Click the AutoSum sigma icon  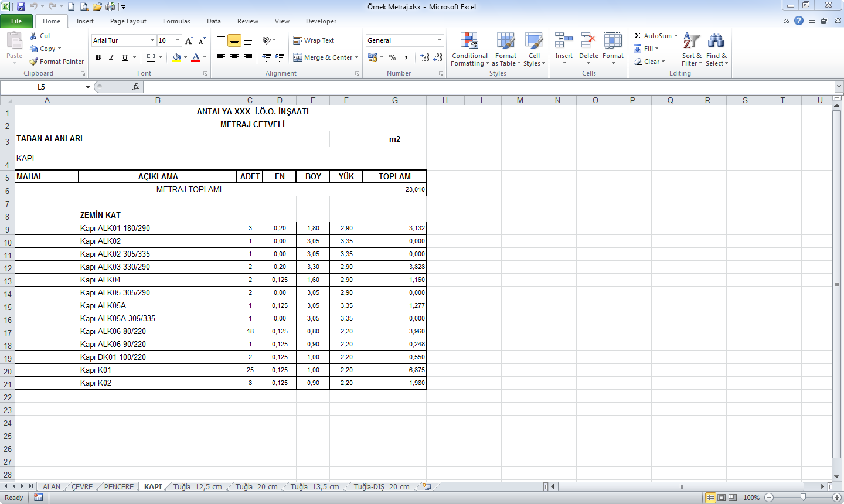(x=638, y=36)
